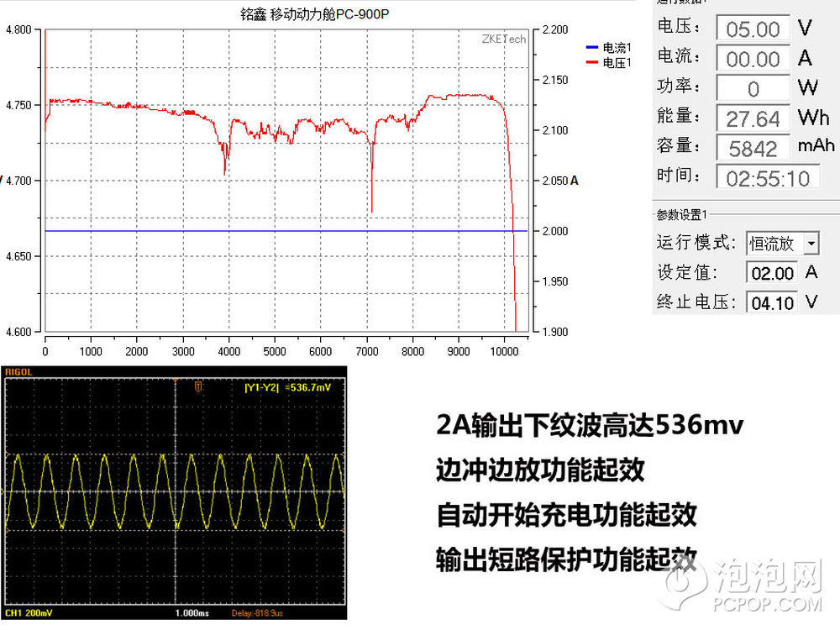Click the CH1 200mV scale label
Viewport: 840px width, 630px height.
(x=29, y=613)
